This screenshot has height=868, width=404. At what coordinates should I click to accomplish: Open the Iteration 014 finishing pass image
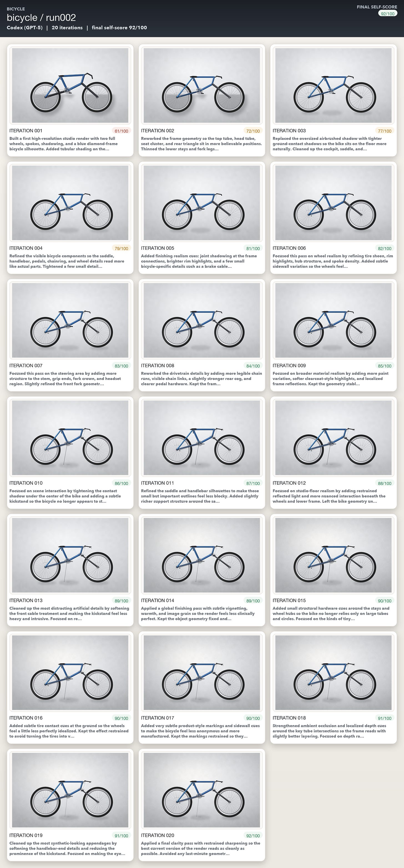pos(202,555)
